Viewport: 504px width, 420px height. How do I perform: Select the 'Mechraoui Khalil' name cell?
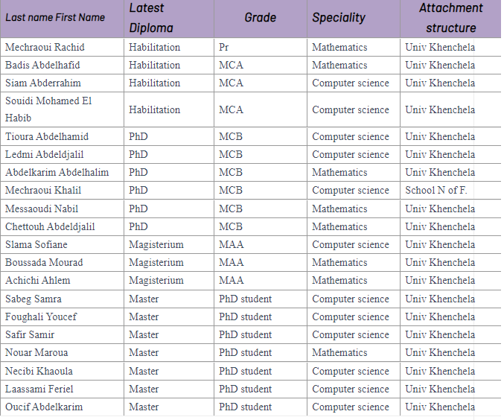(x=43, y=191)
